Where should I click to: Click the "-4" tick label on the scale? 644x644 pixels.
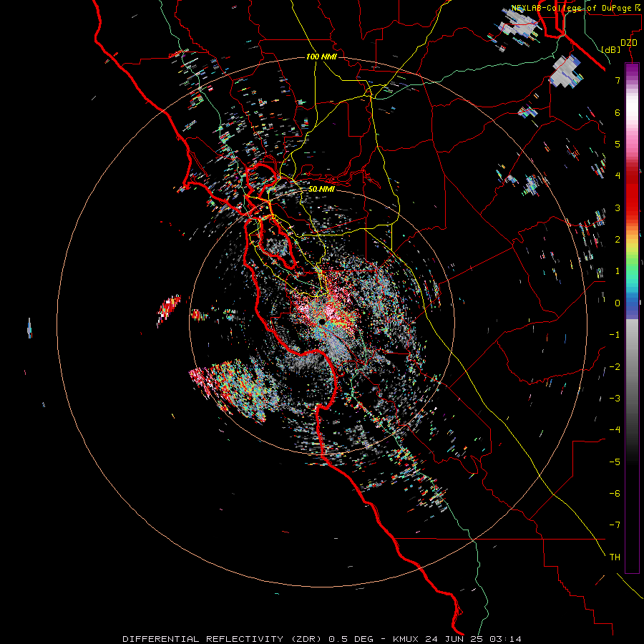click(x=615, y=430)
